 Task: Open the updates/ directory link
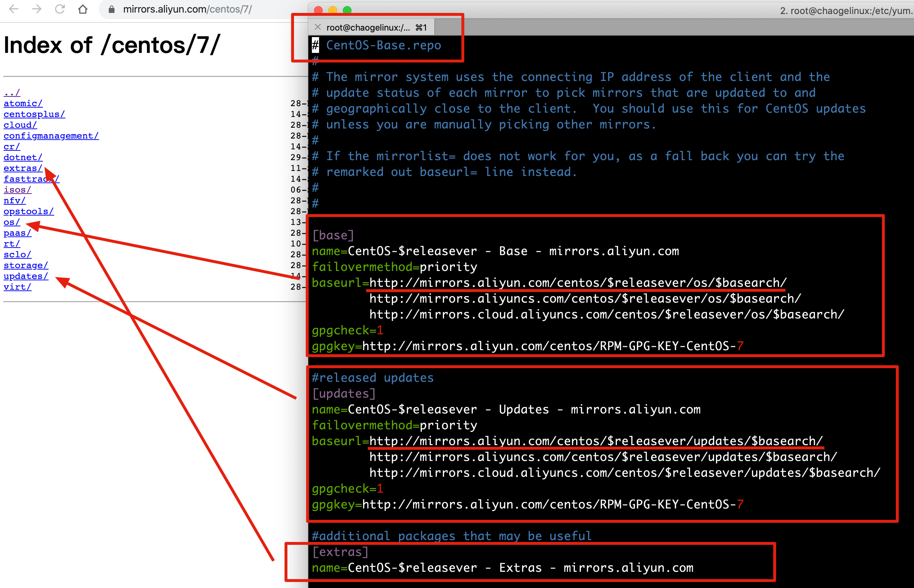pyautogui.click(x=26, y=276)
